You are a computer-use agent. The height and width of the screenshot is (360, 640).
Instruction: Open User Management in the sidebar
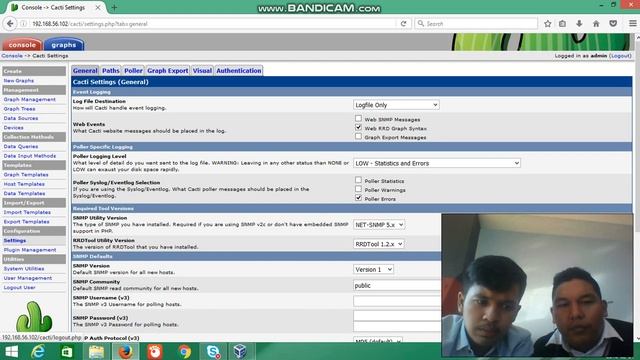(28, 278)
